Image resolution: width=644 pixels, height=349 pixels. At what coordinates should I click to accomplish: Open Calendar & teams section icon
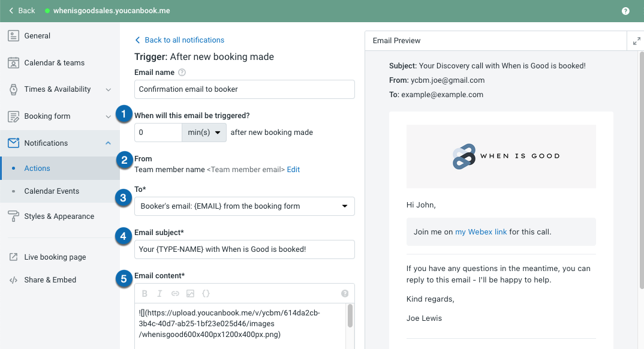click(x=14, y=62)
